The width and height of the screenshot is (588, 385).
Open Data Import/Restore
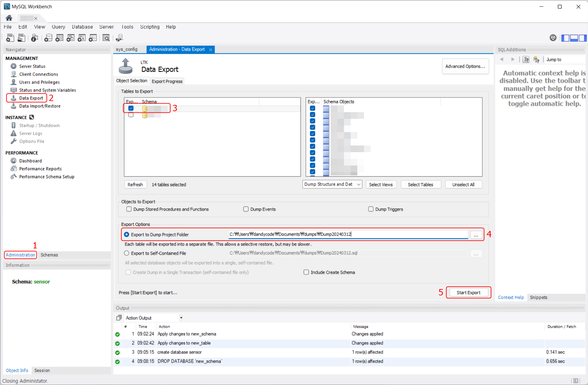(x=40, y=106)
